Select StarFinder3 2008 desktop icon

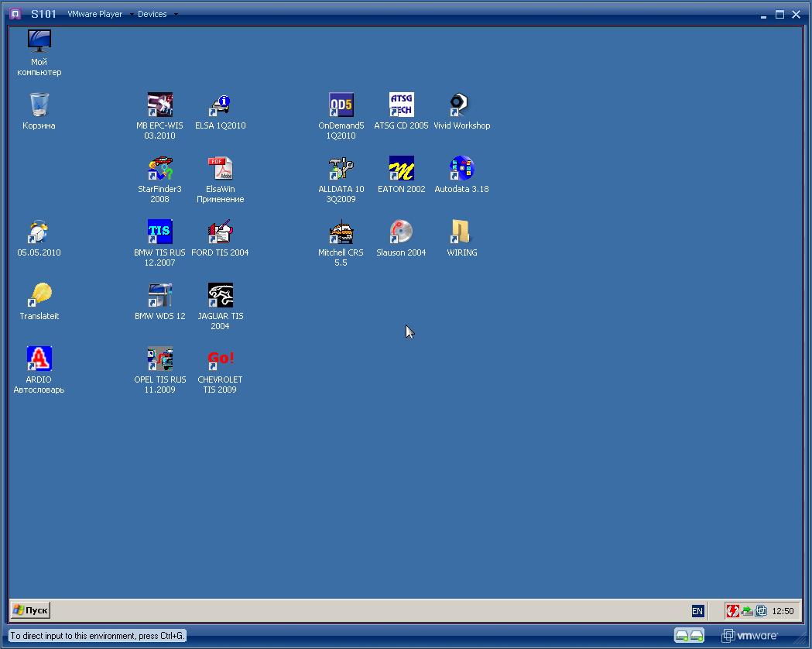click(160, 169)
